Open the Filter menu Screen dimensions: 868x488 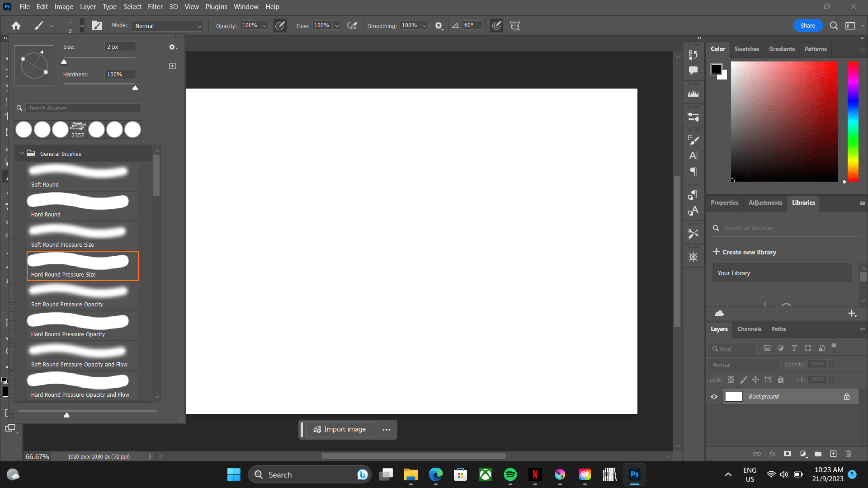point(155,6)
